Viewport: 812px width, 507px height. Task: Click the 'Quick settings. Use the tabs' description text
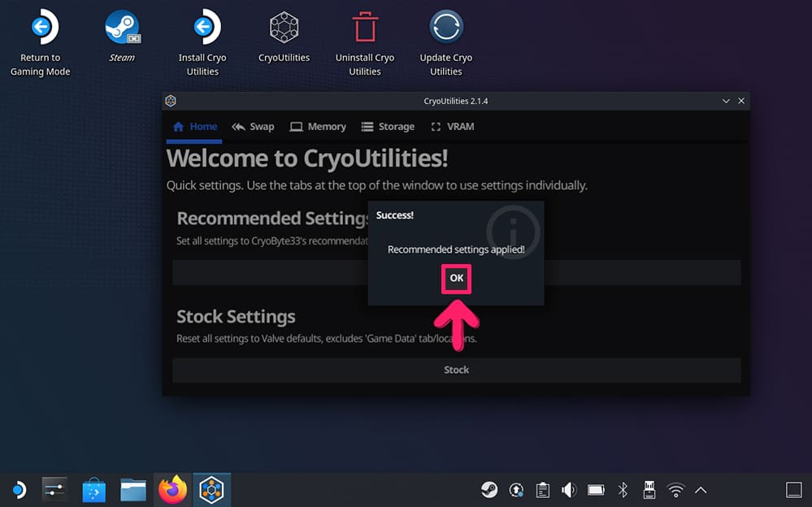click(x=377, y=185)
